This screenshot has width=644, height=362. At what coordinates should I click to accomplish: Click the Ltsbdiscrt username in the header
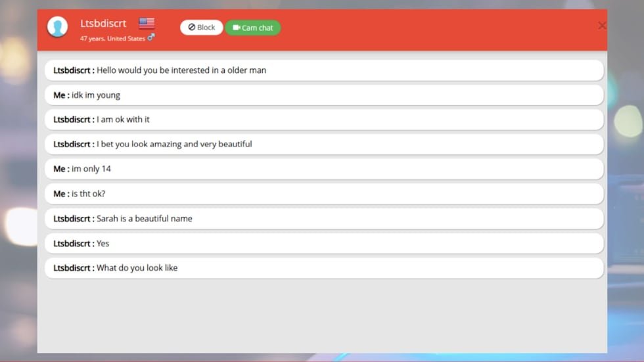(x=103, y=24)
